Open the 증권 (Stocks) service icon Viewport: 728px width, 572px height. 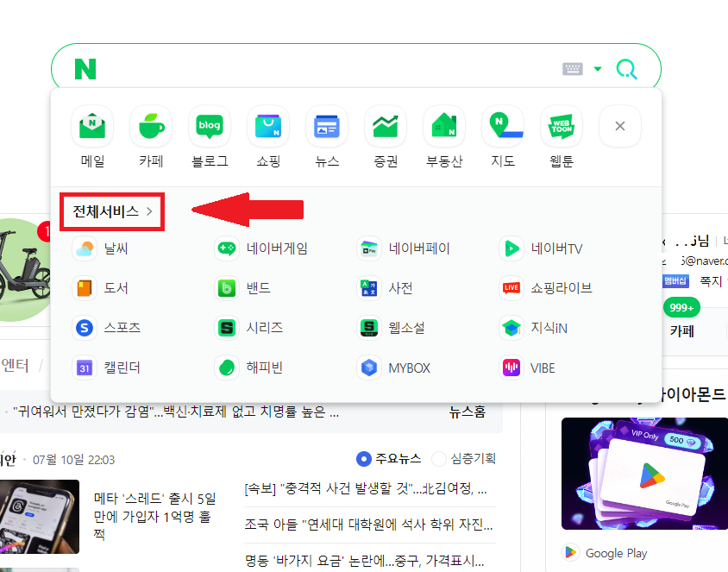pyautogui.click(x=386, y=126)
